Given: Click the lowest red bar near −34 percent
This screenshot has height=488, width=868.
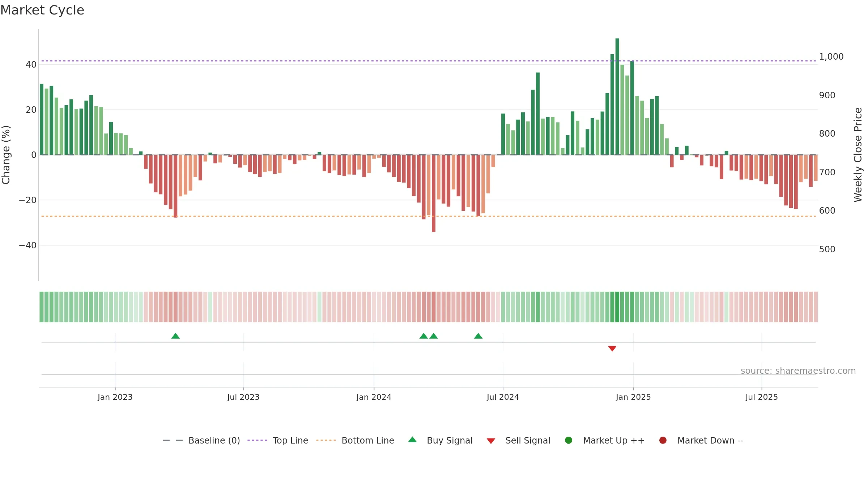Looking at the screenshot, I should pyautogui.click(x=433, y=193).
